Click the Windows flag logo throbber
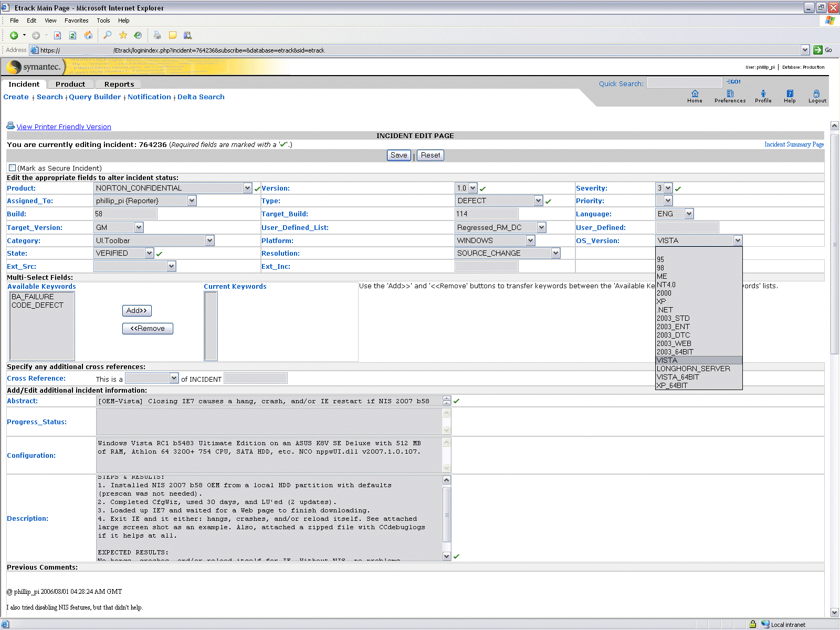The image size is (840, 630). point(829,20)
